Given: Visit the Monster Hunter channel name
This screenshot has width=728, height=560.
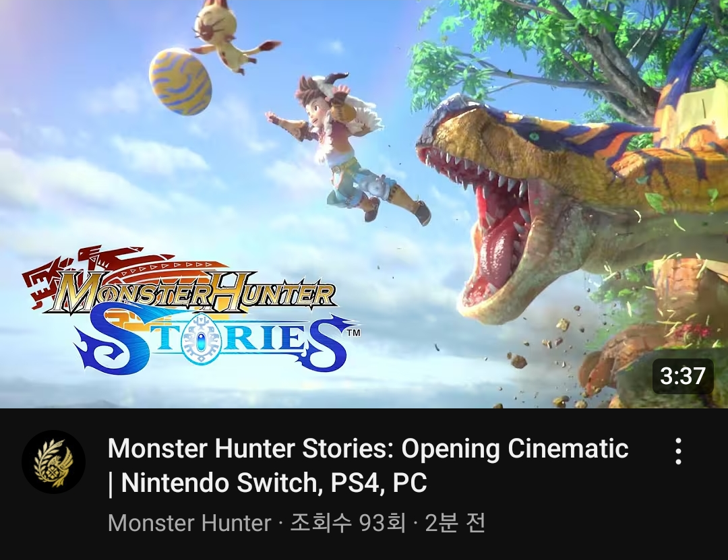Looking at the screenshot, I should tap(189, 524).
